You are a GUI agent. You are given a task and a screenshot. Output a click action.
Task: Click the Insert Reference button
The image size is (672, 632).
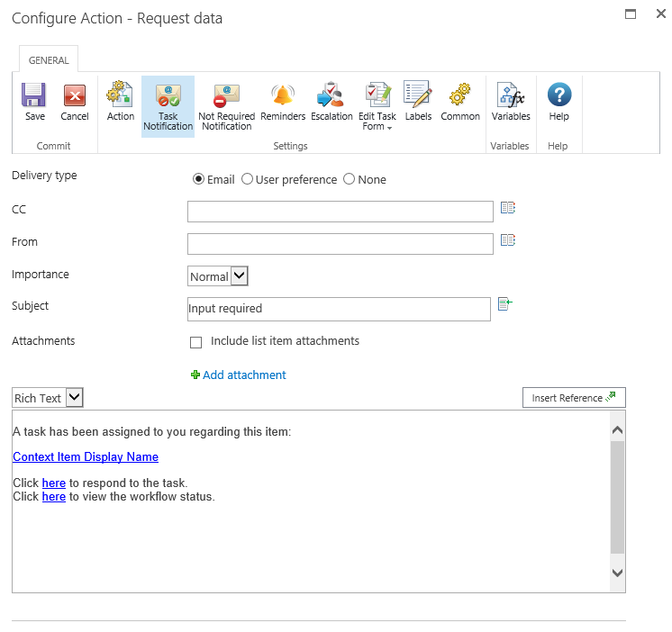(574, 398)
